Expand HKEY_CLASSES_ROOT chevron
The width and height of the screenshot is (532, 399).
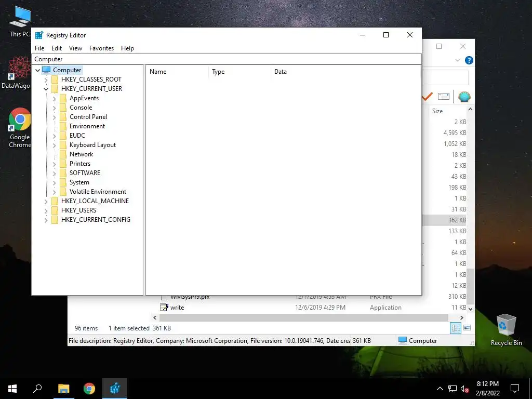(x=46, y=79)
